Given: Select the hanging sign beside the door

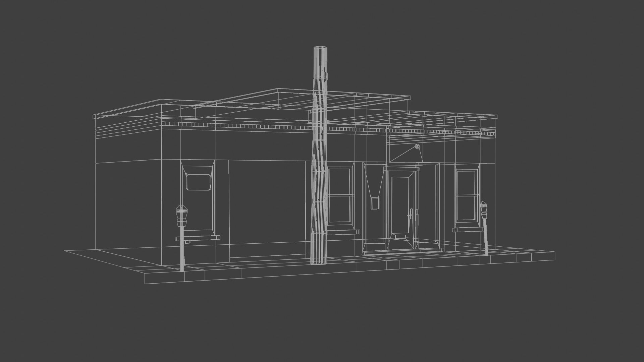Looking at the screenshot, I should (x=375, y=203).
